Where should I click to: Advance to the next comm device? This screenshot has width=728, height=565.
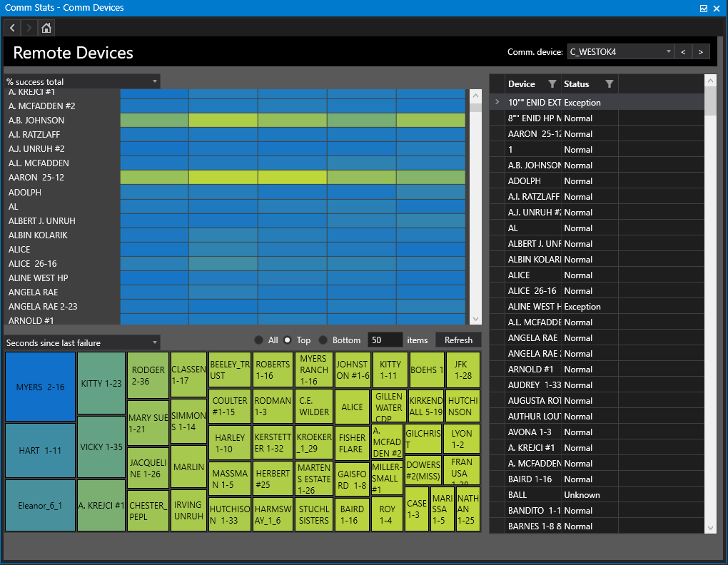coord(700,51)
